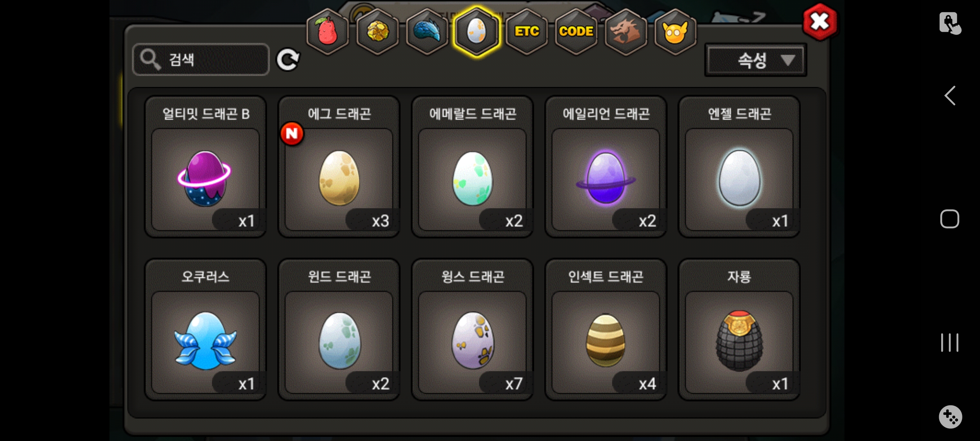Screen dimensions: 980x441
Task: Select the highlighted egg category tab
Action: pyautogui.click(x=477, y=31)
